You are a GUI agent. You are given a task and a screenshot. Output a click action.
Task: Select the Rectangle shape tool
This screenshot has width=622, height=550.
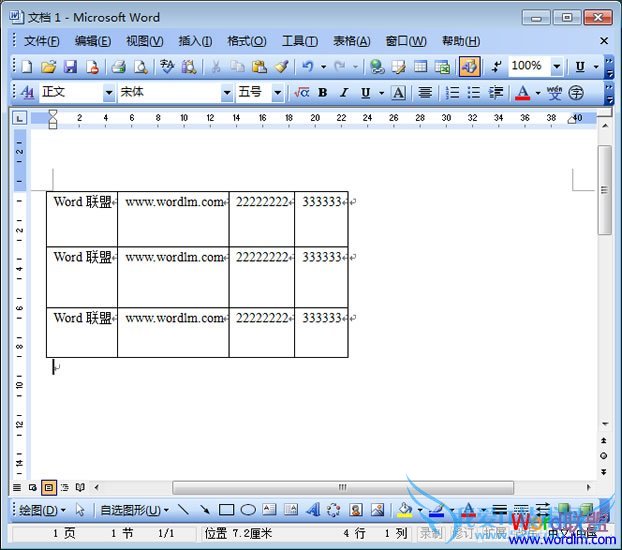(x=227, y=510)
